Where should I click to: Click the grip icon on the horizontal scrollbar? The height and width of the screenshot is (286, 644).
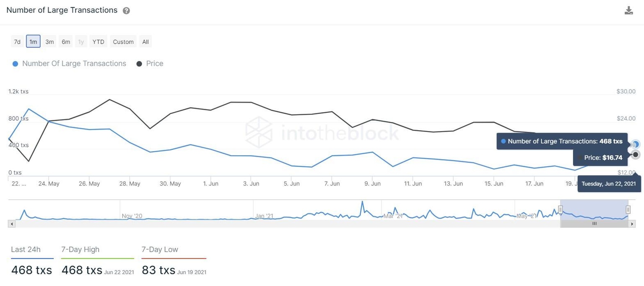coord(595,224)
